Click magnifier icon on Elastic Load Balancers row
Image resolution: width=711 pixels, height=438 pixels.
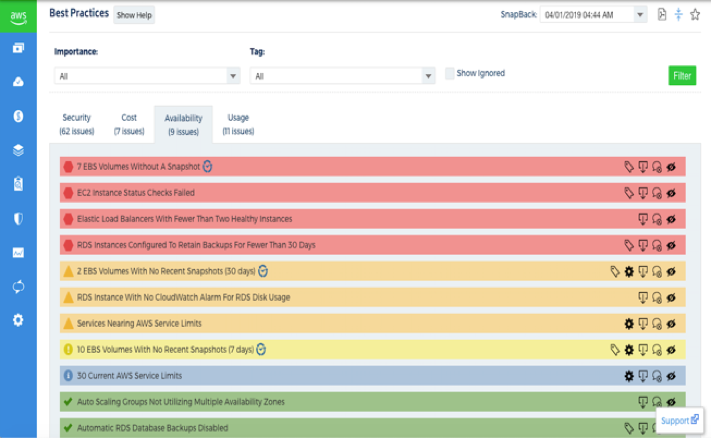[657, 219]
